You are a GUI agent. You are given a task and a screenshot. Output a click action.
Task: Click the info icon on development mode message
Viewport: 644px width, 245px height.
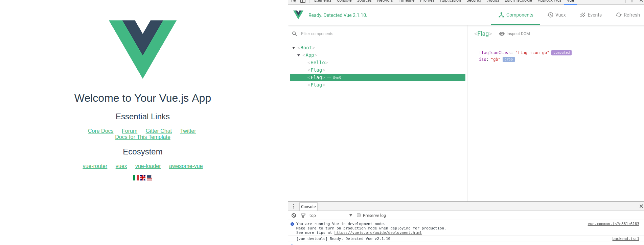pos(292,224)
